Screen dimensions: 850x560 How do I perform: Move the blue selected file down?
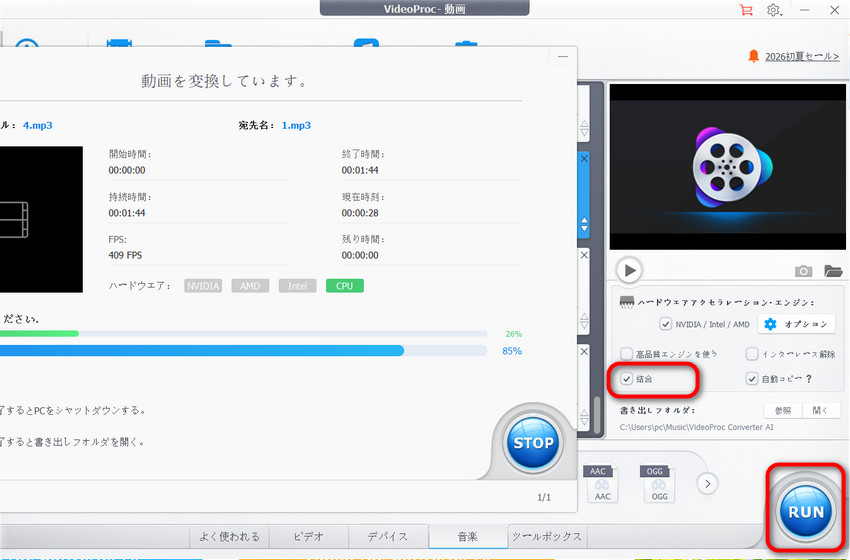(x=584, y=229)
